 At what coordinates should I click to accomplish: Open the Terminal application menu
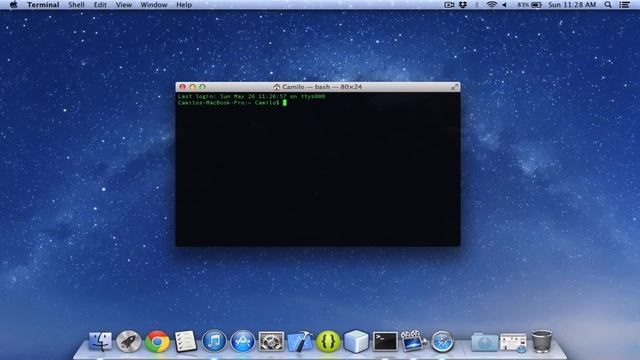point(43,5)
